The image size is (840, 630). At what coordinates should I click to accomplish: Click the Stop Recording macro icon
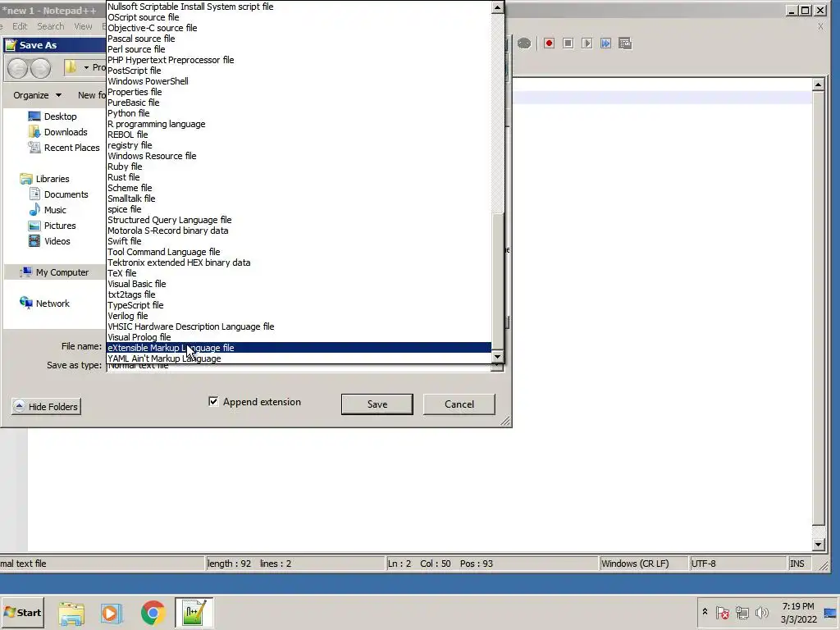point(568,43)
